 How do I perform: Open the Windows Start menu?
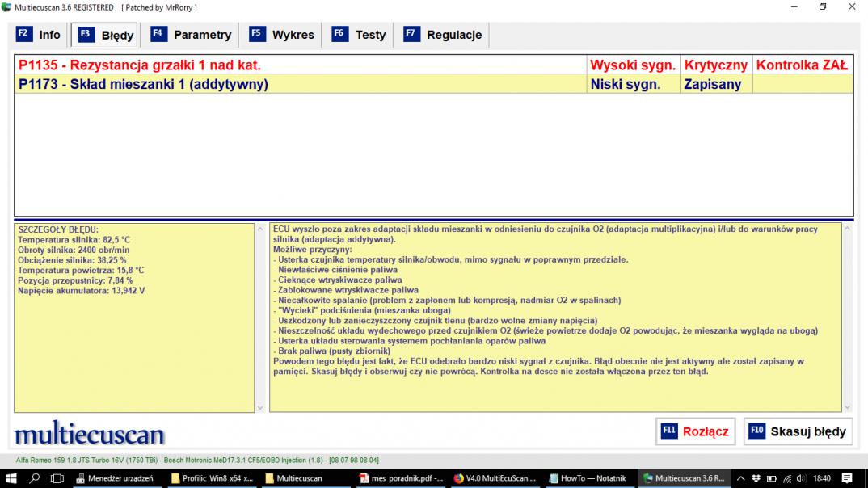pyautogui.click(x=11, y=478)
